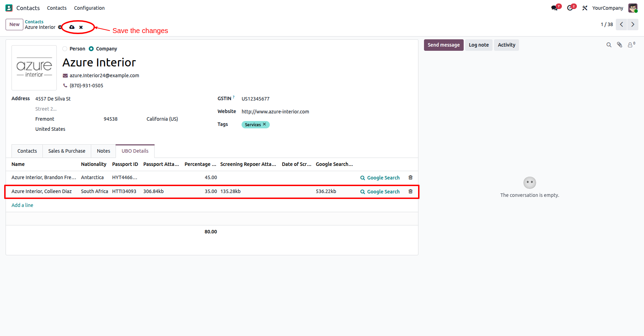This screenshot has width=644, height=336.
Task: Open the 306.84kb passport attachment
Action: pos(154,191)
